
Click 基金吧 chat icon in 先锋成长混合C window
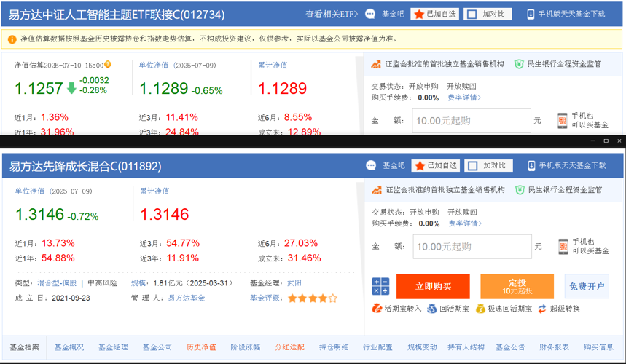coord(371,165)
